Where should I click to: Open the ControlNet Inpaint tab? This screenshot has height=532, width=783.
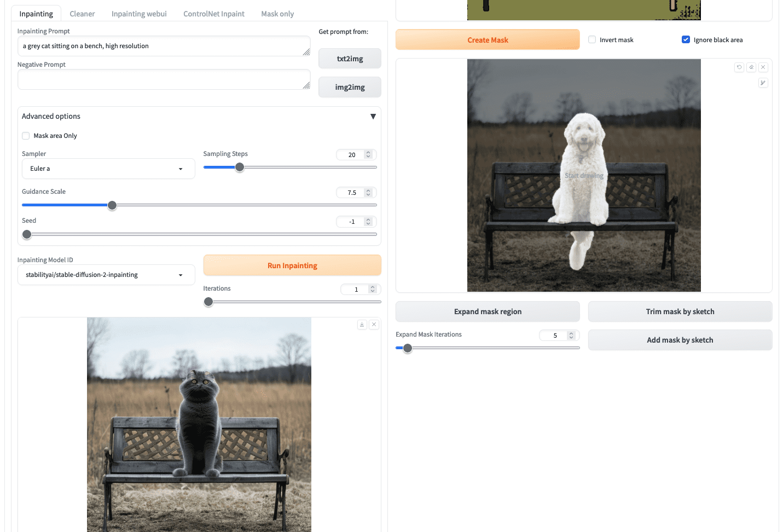(214, 14)
